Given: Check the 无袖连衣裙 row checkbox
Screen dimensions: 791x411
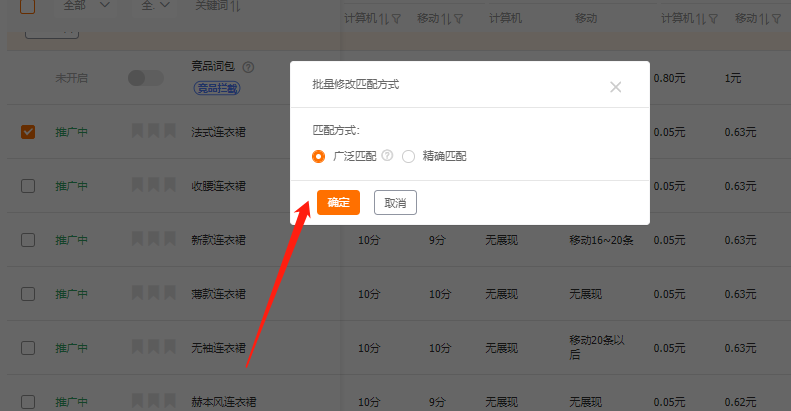Looking at the screenshot, I should point(28,348).
